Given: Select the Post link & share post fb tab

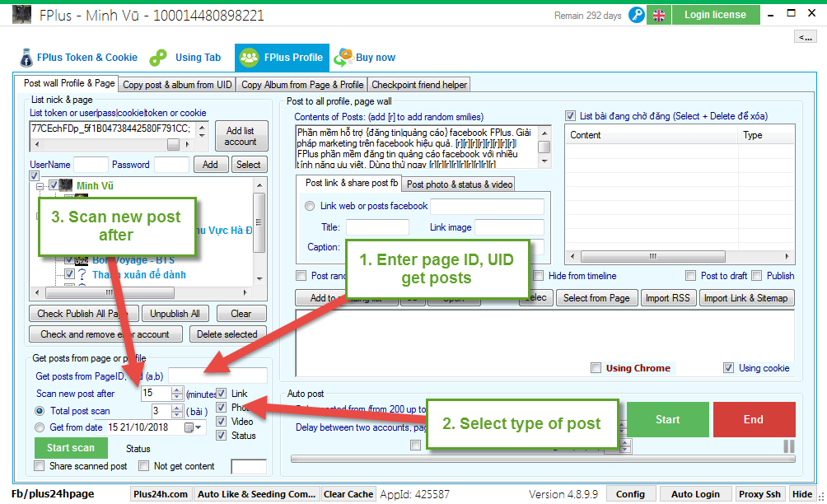Looking at the screenshot, I should point(349,183).
